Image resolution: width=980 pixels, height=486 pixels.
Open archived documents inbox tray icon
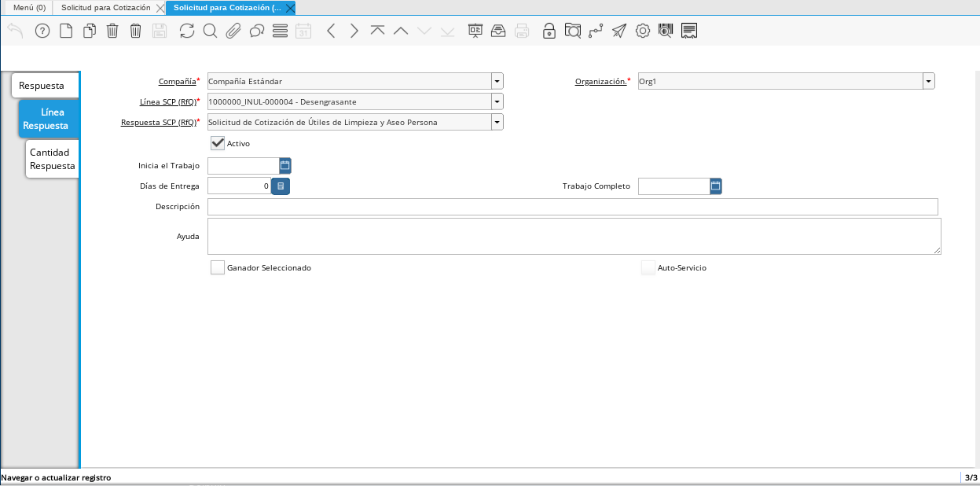498,31
